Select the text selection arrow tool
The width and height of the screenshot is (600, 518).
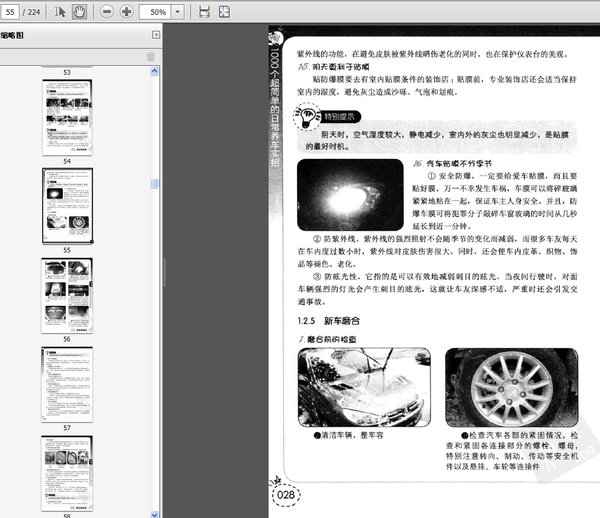(x=60, y=12)
